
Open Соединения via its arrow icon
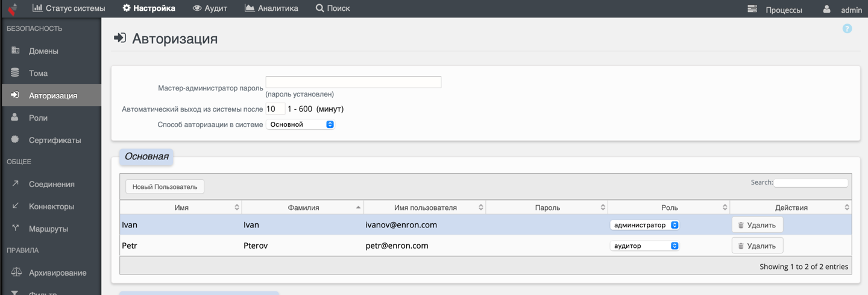pyautogui.click(x=16, y=184)
